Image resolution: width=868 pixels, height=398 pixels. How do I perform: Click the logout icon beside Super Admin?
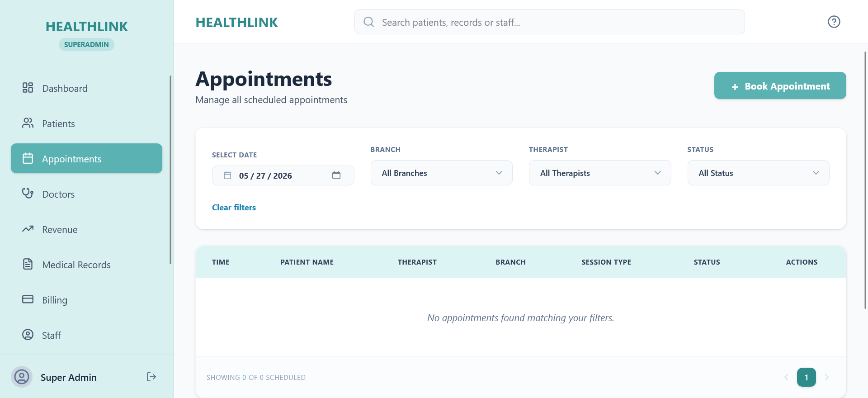point(151,377)
